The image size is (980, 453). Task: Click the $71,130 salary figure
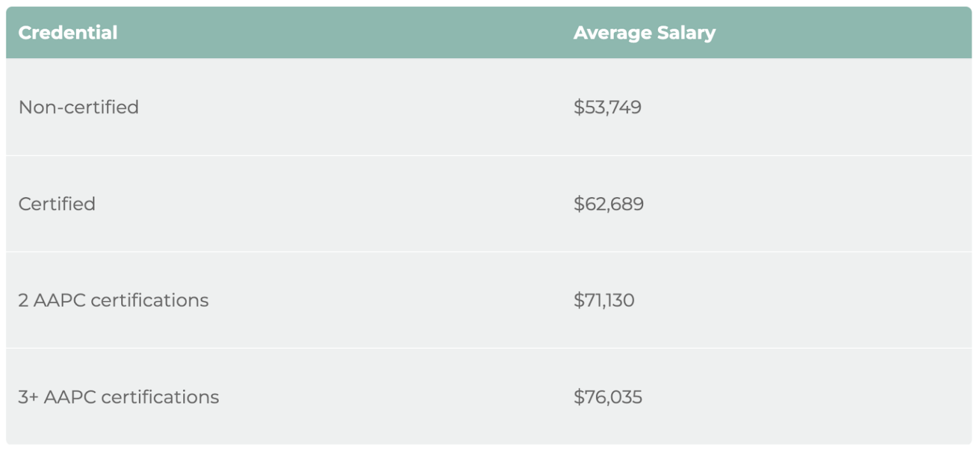[x=604, y=300]
